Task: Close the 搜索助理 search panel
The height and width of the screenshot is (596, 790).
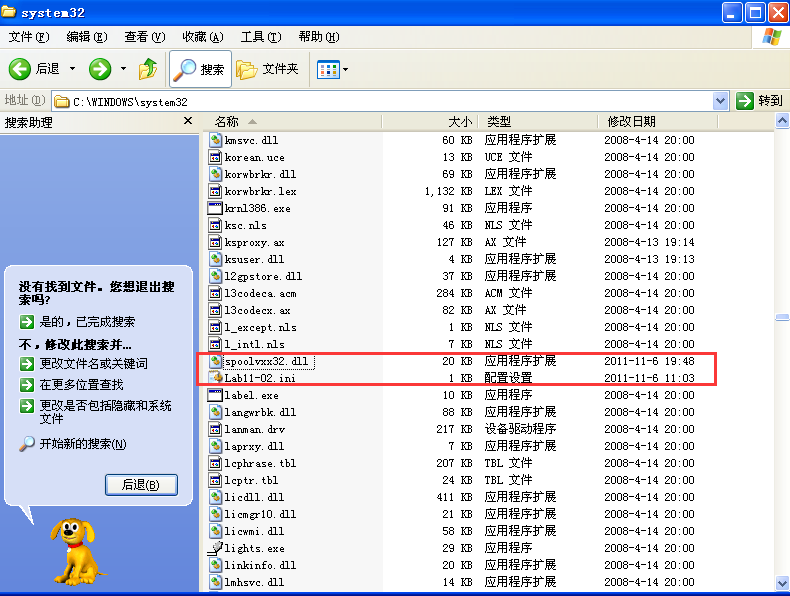Action: tap(188, 121)
